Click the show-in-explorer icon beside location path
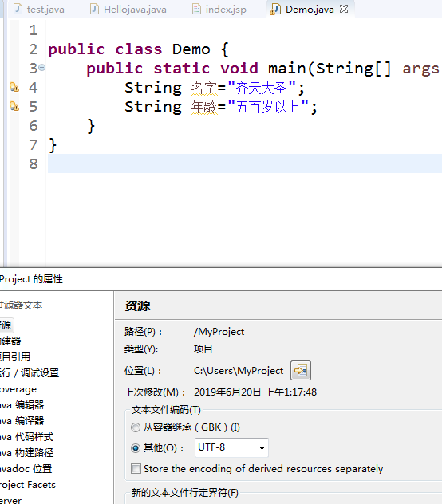Image resolution: width=442 pixels, height=504 pixels. point(301,370)
